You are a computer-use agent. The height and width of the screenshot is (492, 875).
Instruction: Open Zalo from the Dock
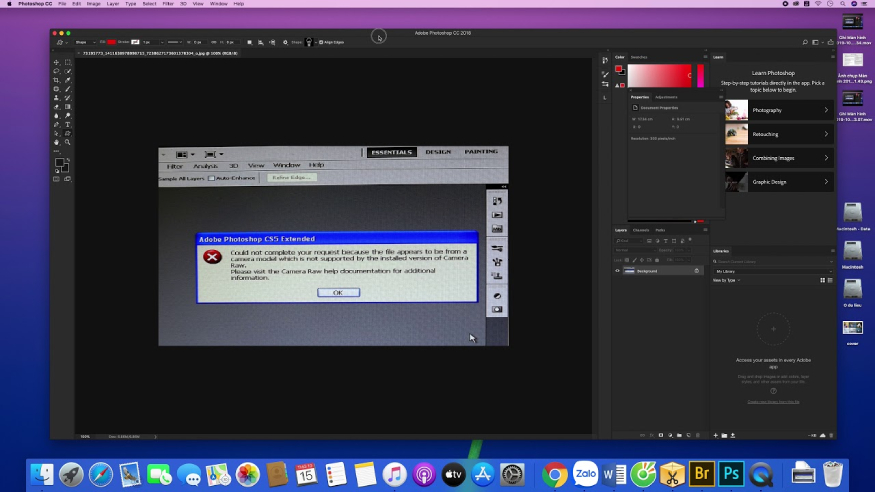584,475
